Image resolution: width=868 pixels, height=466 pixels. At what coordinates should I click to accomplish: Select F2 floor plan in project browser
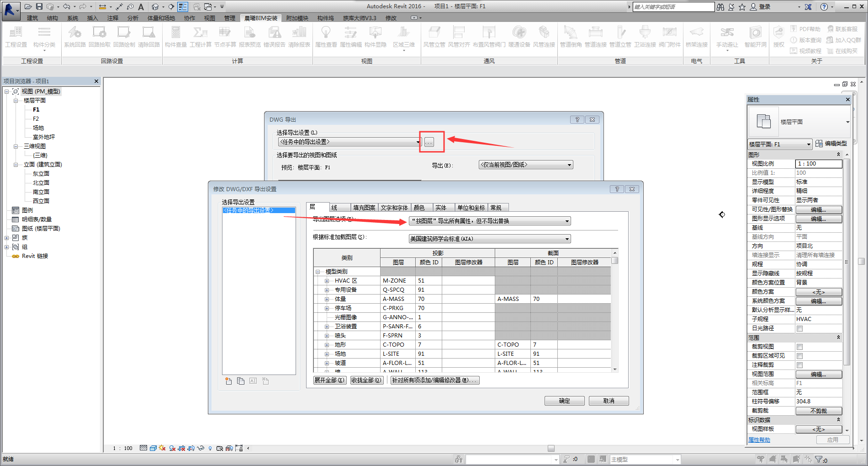[x=36, y=119]
